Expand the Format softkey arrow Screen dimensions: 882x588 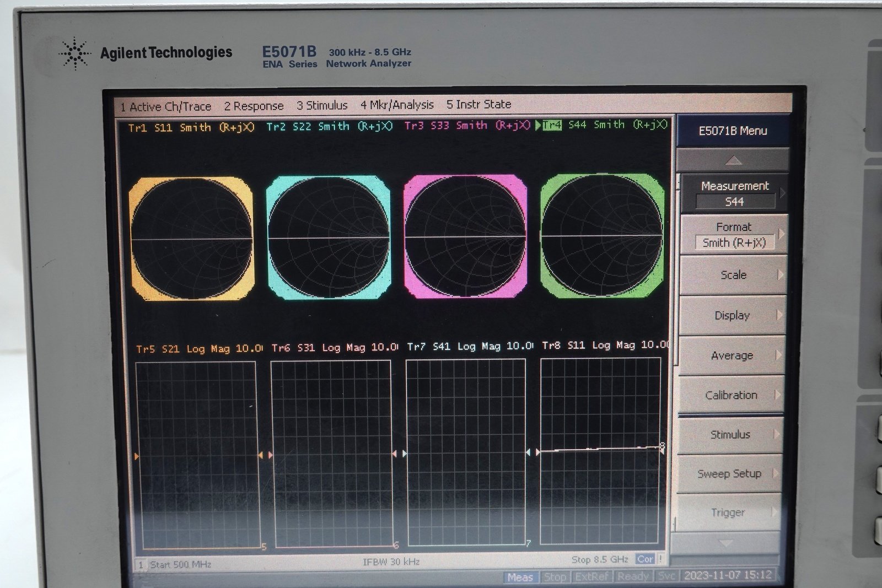[x=781, y=234]
